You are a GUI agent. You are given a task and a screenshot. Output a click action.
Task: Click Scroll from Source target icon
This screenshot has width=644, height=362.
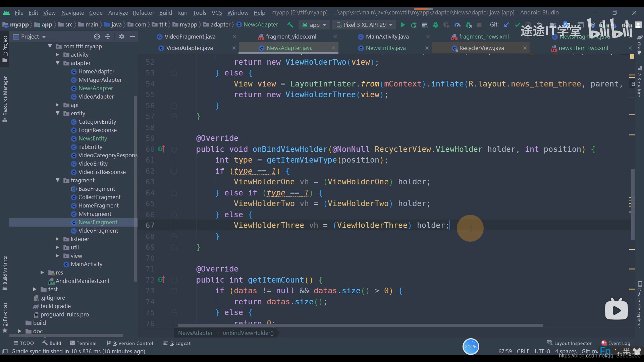pyautogui.click(x=97, y=37)
